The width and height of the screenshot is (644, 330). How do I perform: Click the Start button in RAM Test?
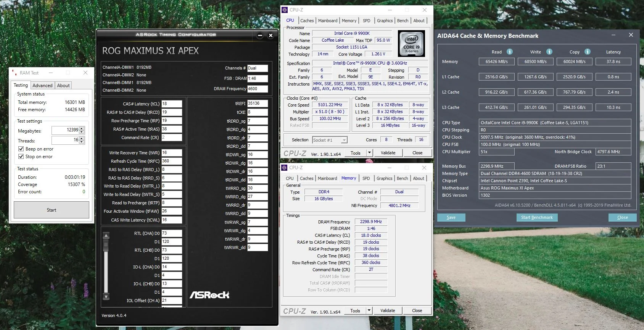coord(52,210)
